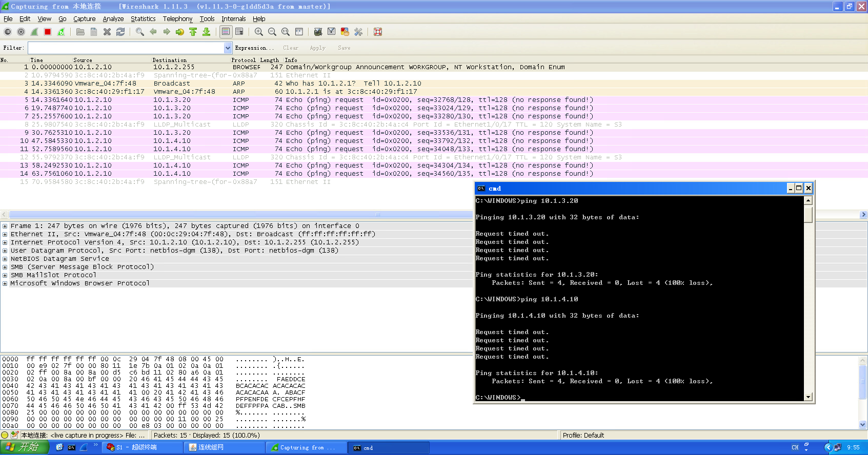Expand SMB MailSlot Protocol row

click(x=5, y=275)
